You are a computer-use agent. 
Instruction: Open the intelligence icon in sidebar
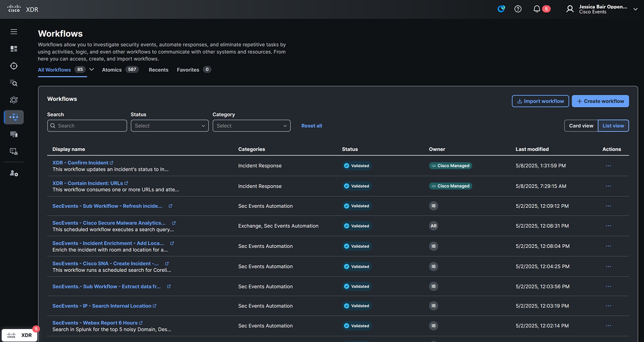tap(14, 100)
